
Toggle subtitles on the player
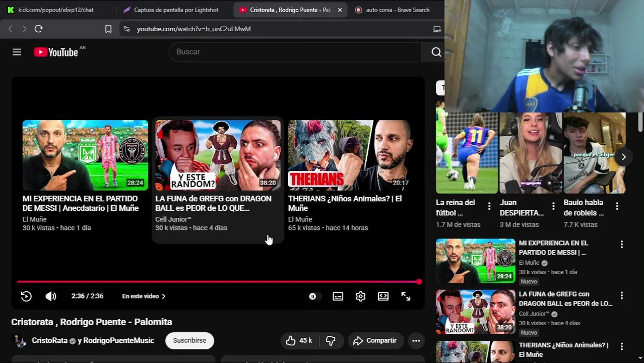[338, 296]
